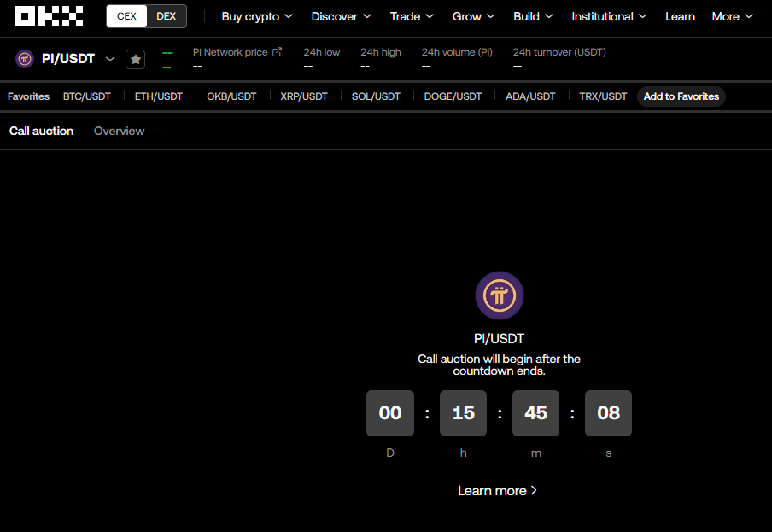The height and width of the screenshot is (532, 772).
Task: Click the Learn more link
Action: point(498,490)
